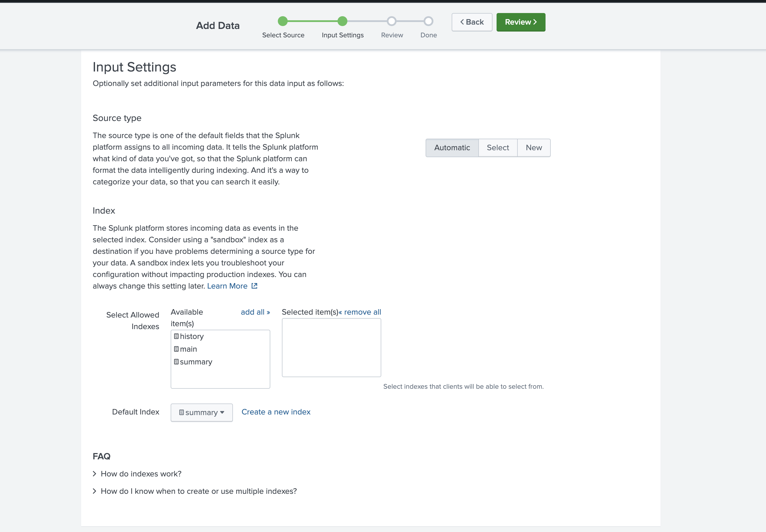Click the main index icon
Viewport: 766px width, 532px height.
[x=176, y=349]
